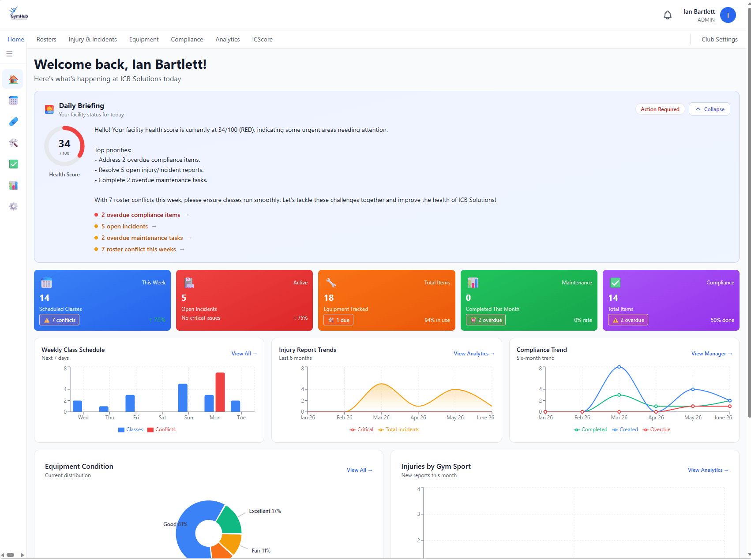Toggle the Classes legend entry
Image resolution: width=751 pixels, height=560 pixels.
[x=131, y=429]
